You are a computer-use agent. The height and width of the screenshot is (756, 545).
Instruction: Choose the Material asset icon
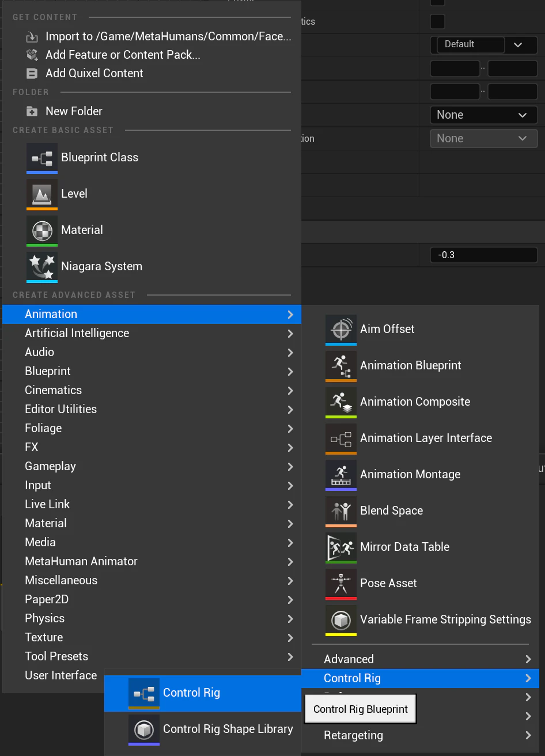coord(42,230)
